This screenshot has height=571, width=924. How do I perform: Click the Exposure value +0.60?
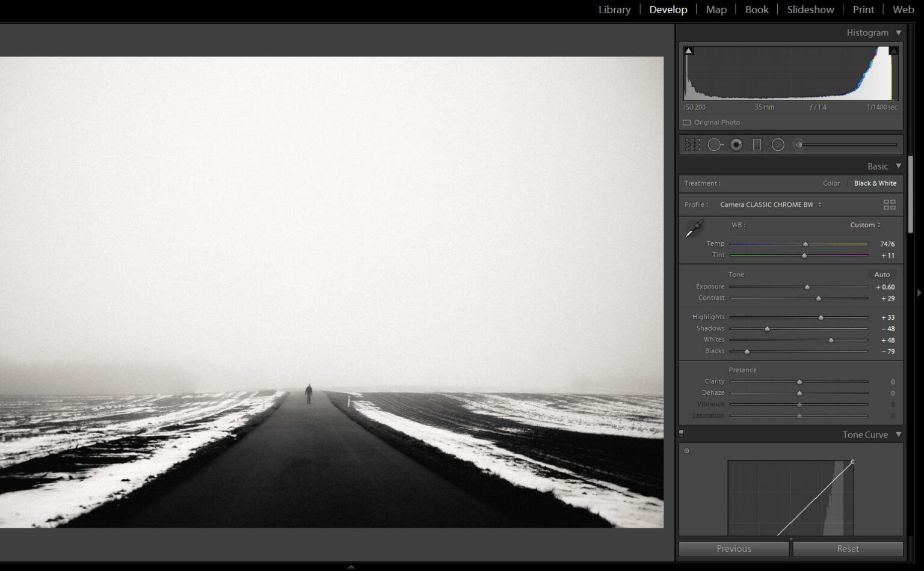[x=885, y=287]
